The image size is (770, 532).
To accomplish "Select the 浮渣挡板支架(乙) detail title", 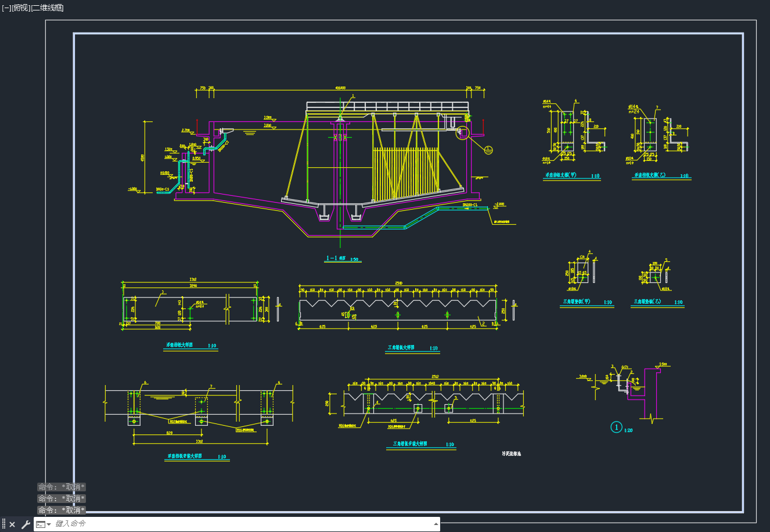I will pyautogui.click(x=650, y=175).
